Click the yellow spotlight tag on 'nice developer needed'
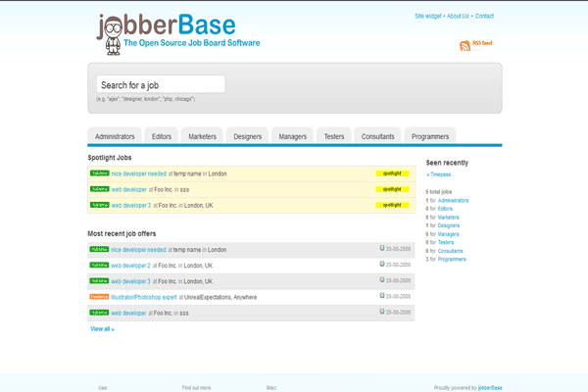This screenshot has width=588, height=392. 391,173
